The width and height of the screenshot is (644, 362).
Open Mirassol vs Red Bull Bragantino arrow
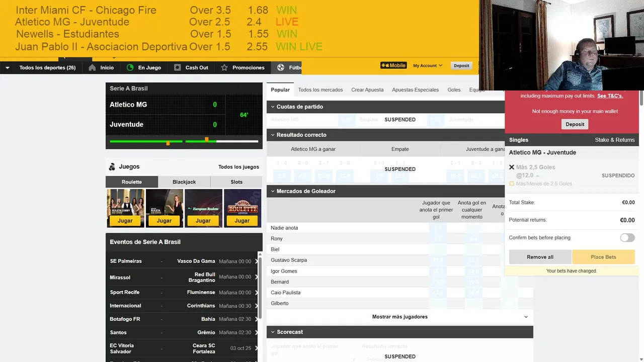(257, 277)
